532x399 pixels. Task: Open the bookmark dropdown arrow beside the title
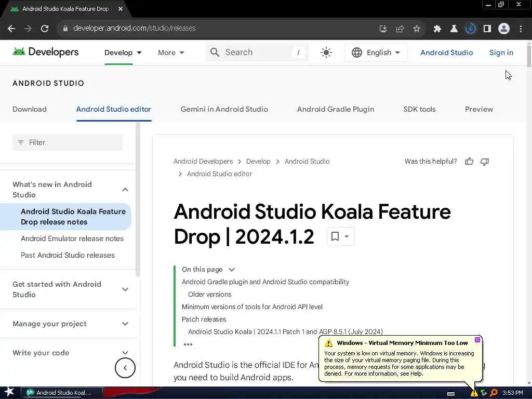pos(347,236)
